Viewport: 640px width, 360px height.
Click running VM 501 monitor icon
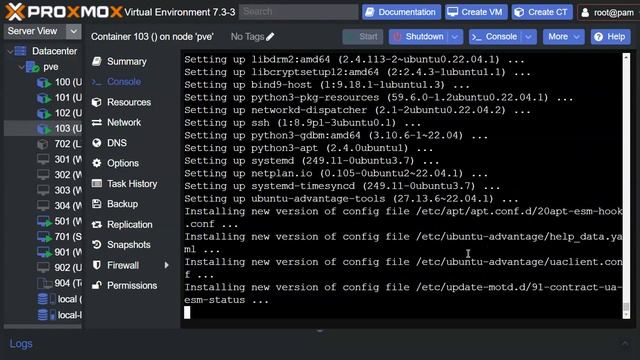tap(44, 221)
